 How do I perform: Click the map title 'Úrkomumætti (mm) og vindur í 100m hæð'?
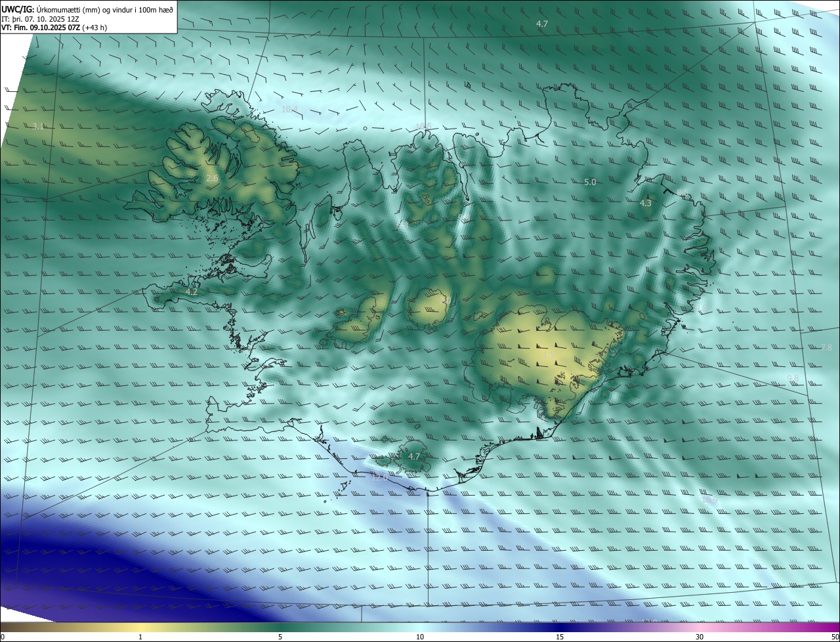(x=105, y=9)
